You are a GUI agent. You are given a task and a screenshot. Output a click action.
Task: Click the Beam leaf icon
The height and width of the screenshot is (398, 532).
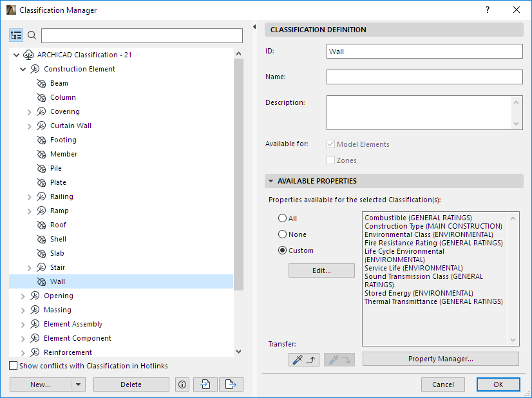point(41,84)
